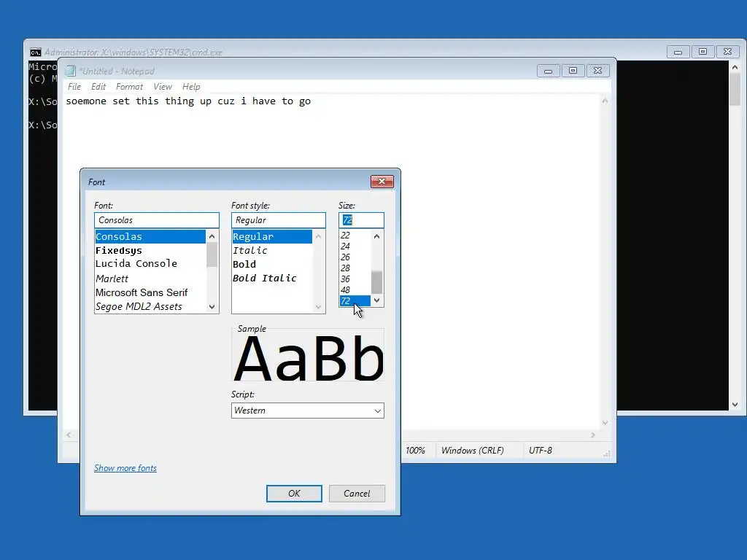Select size 36 in the size list
747x560 pixels.
pos(355,279)
